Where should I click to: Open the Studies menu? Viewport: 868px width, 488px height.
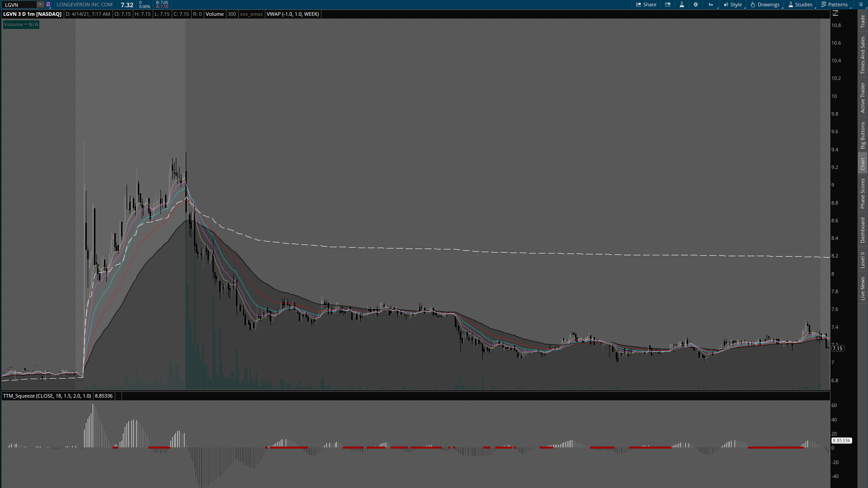(x=800, y=5)
